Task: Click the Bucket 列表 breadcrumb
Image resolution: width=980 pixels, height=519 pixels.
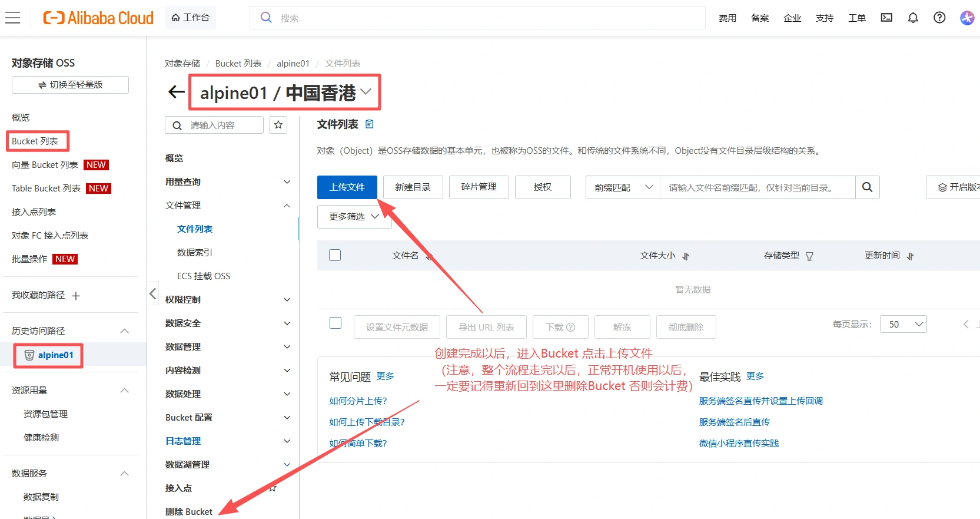Action: (238, 64)
